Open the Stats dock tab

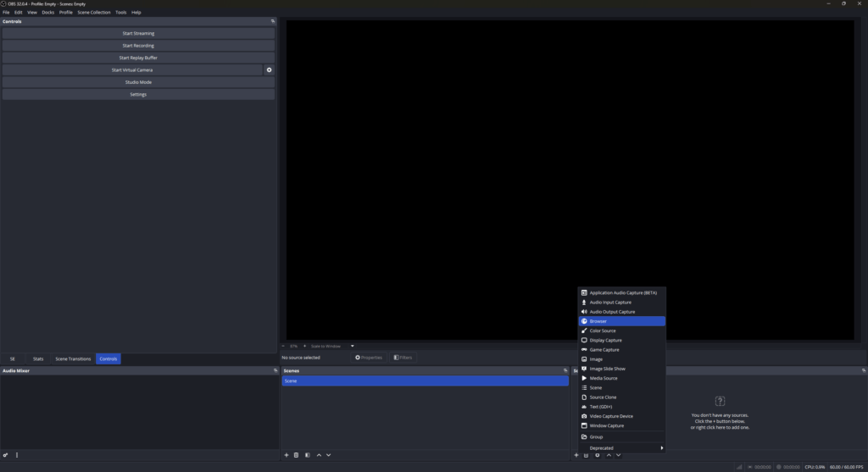tap(38, 359)
